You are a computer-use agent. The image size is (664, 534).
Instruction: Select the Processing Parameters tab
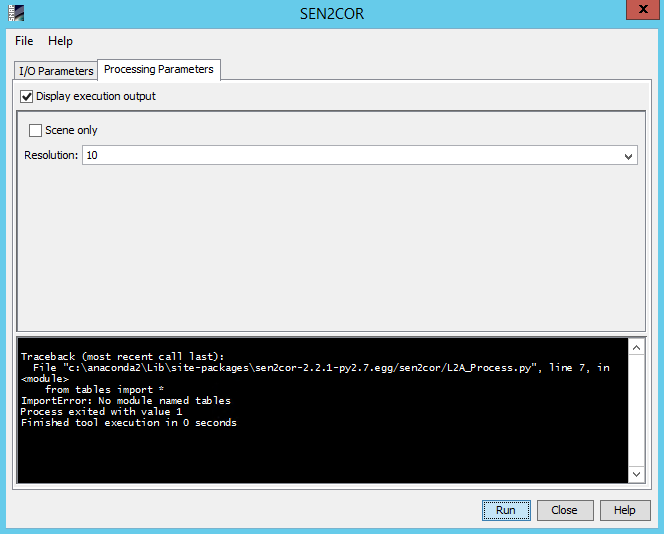(159, 69)
